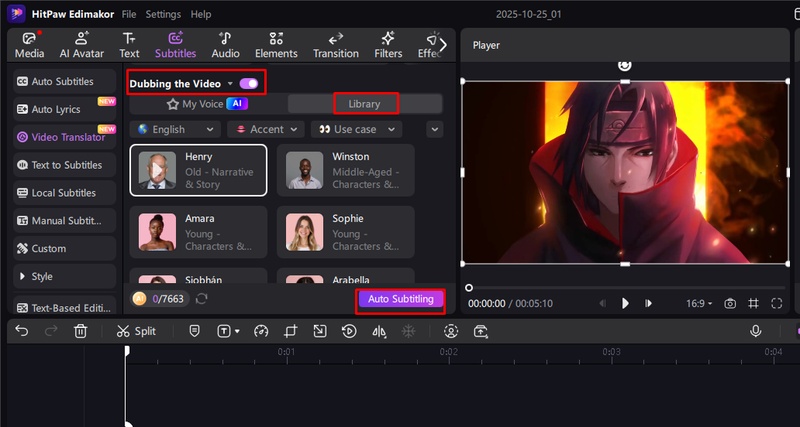
Task: Click the 0:02 mark on timeline ruler
Action: [448, 352]
